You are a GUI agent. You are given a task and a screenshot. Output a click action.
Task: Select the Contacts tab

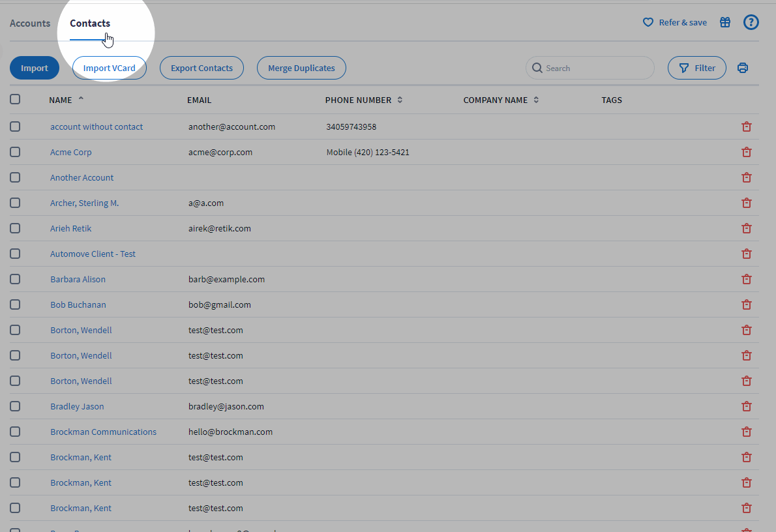pos(90,23)
